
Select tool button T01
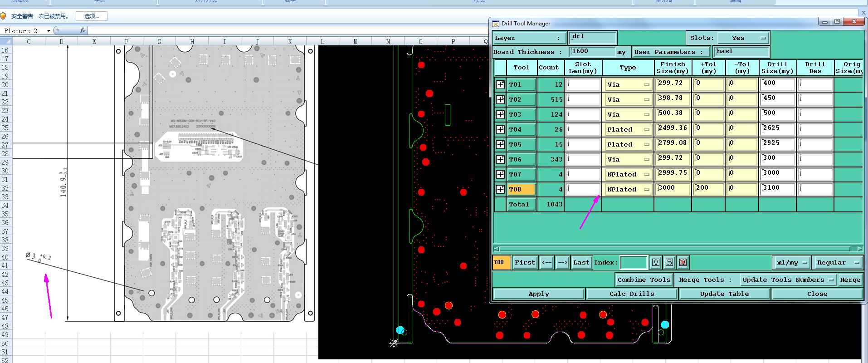[x=522, y=84]
